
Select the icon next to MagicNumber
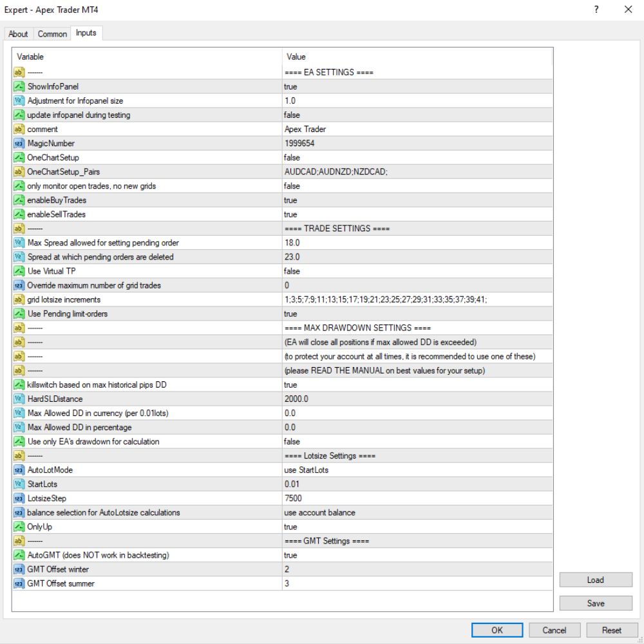click(x=19, y=144)
